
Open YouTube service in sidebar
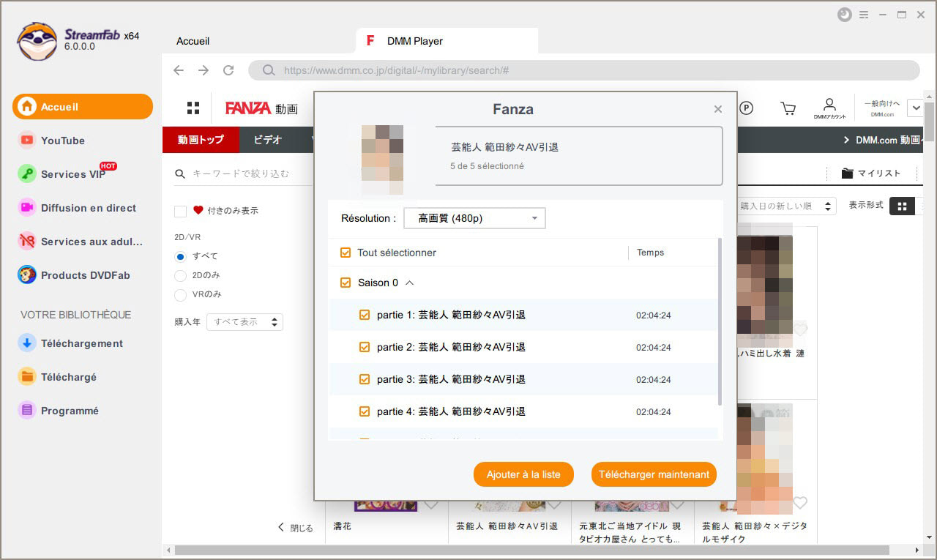63,141
